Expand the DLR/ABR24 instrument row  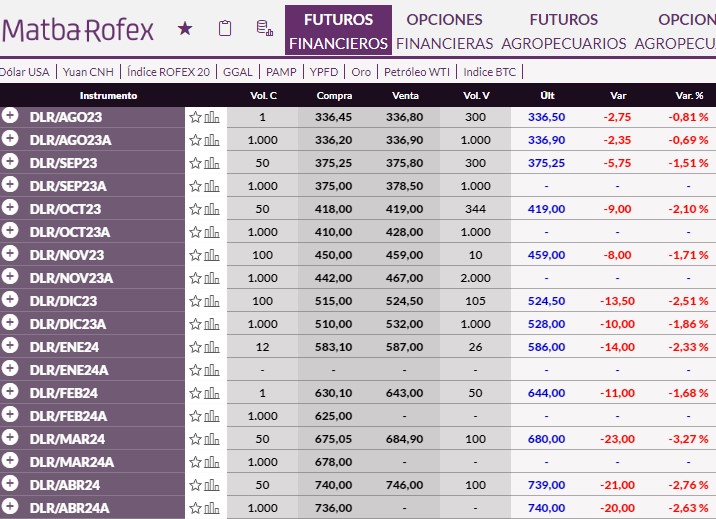pos(11,484)
